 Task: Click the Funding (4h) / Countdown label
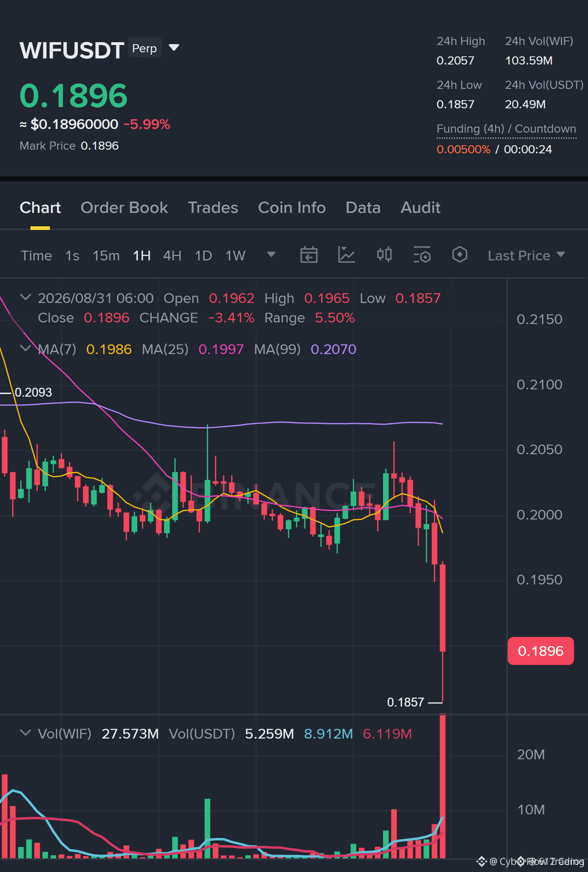coord(506,129)
